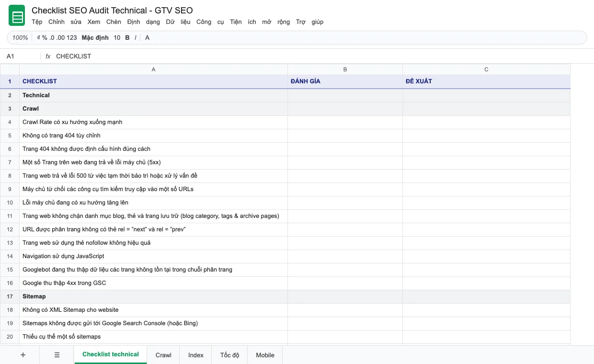Open the Tệp menu
This screenshot has width=594, height=364.
point(37,22)
